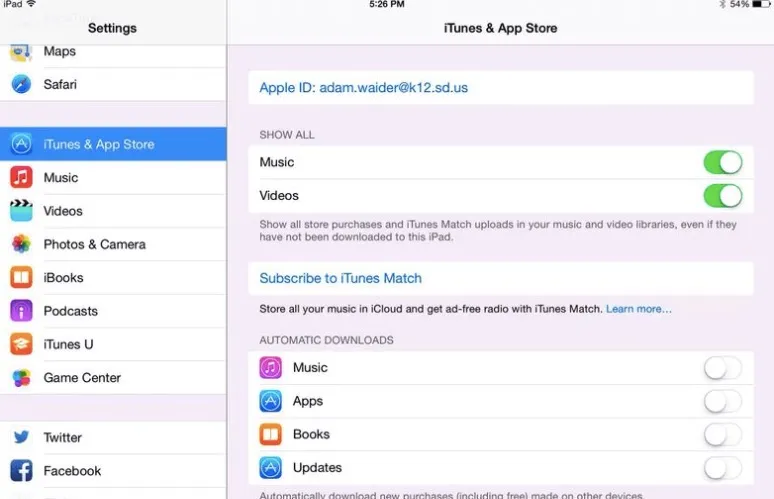The height and width of the screenshot is (499, 774).
Task: Tap the AUTOMATIC DOWNLOADS section header
Action: [x=326, y=340]
